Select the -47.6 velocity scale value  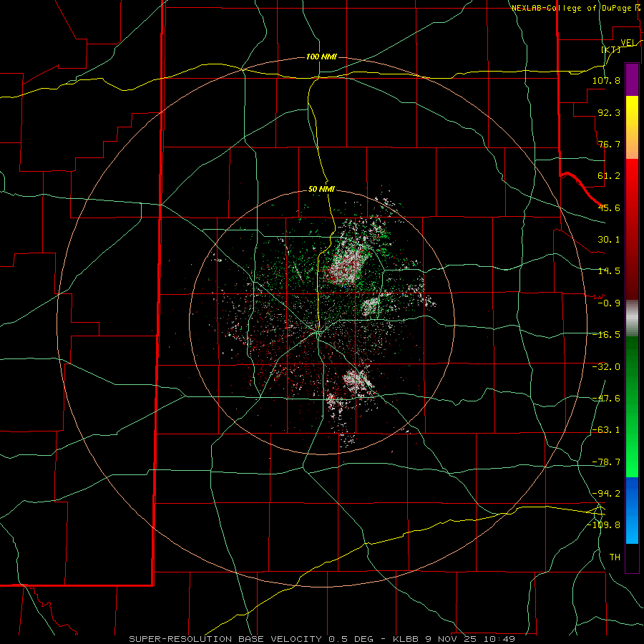(x=606, y=399)
